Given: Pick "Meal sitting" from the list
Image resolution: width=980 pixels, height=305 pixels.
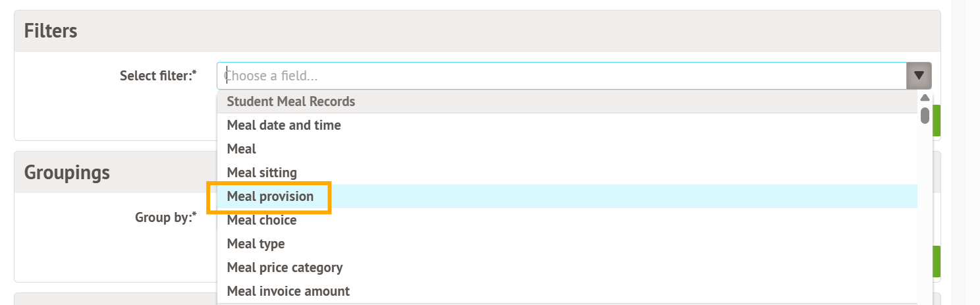Looking at the screenshot, I should tap(262, 173).
